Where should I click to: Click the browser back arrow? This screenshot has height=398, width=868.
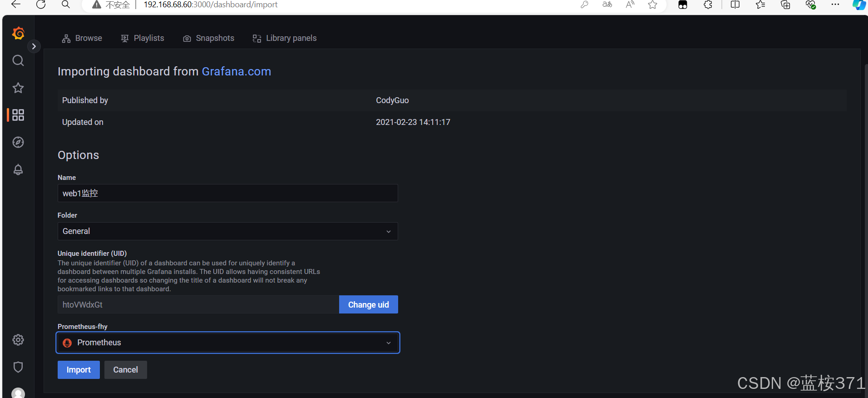coord(16,5)
